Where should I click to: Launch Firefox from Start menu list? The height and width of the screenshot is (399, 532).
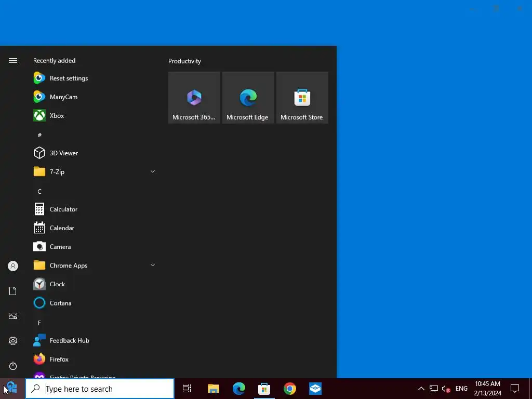coord(95,359)
